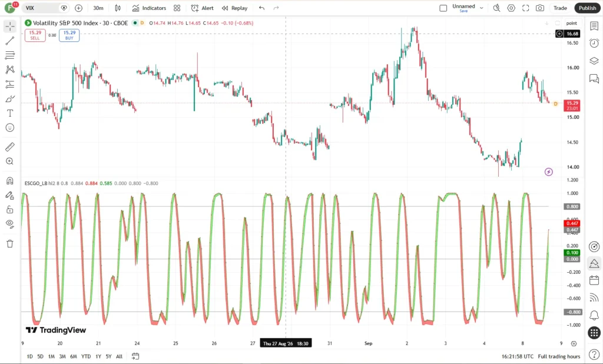Open the user profile avatar menu
The image size is (603, 364).
[x=10, y=8]
